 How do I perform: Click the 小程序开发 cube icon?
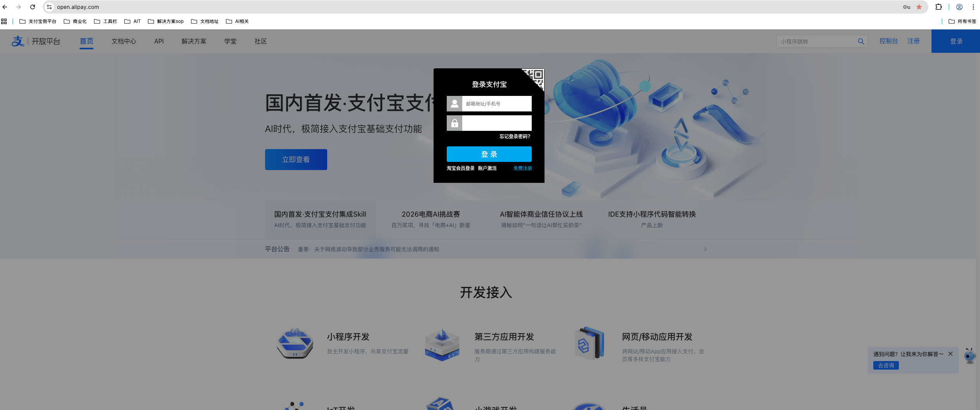(295, 343)
